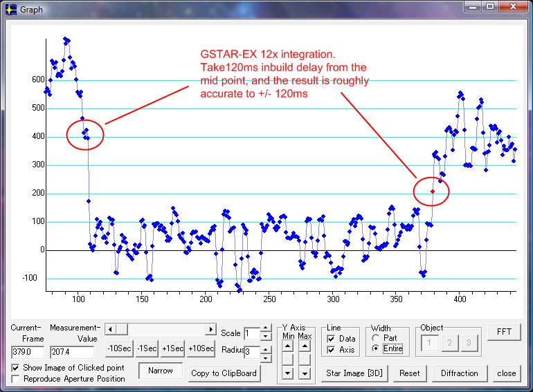Click the Current-Frame value field

(28, 352)
